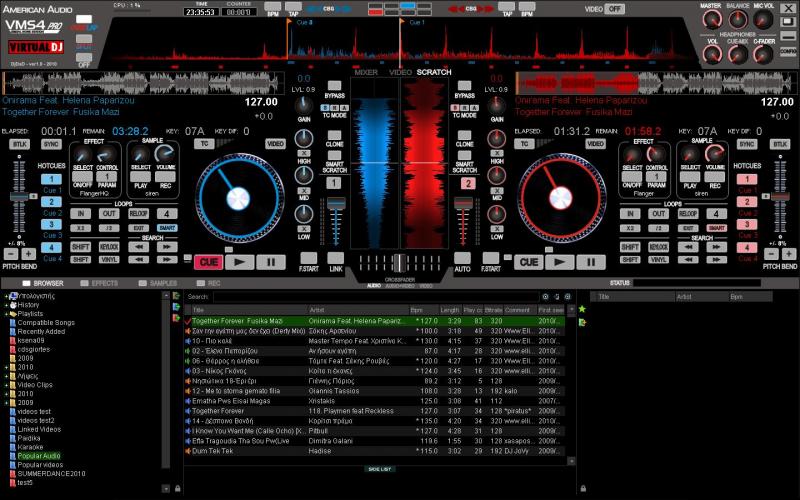Click the last icon right of the search field
Viewport: 800px width, 500px height.
tap(567, 296)
